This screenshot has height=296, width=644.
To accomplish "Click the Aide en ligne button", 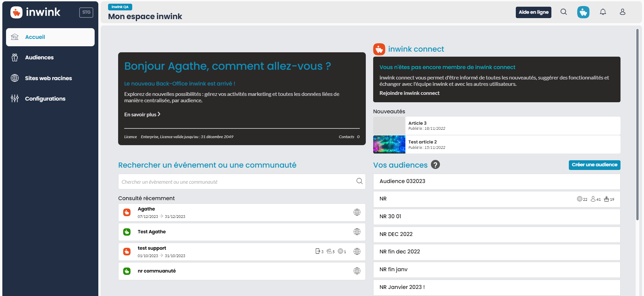I will coord(534,12).
